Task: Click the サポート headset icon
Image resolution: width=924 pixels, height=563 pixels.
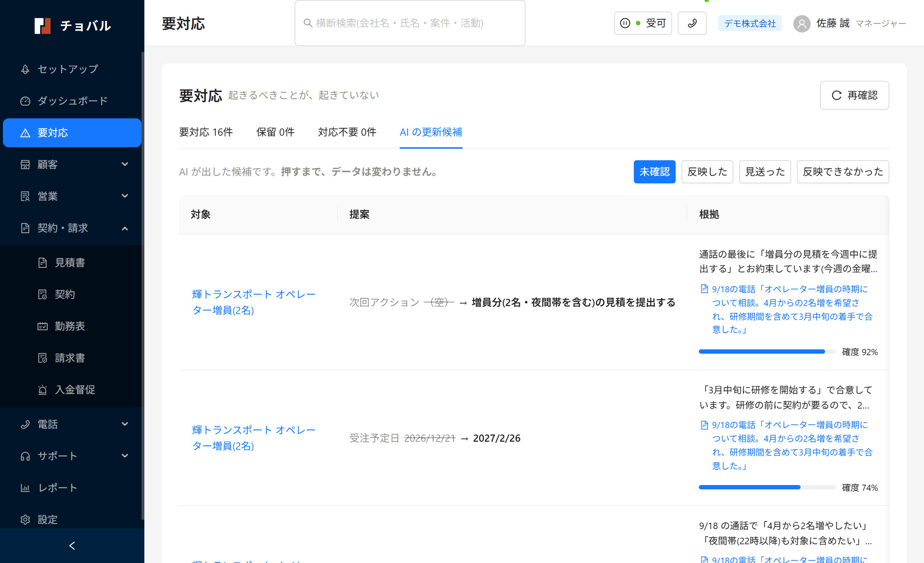Action: click(25, 456)
